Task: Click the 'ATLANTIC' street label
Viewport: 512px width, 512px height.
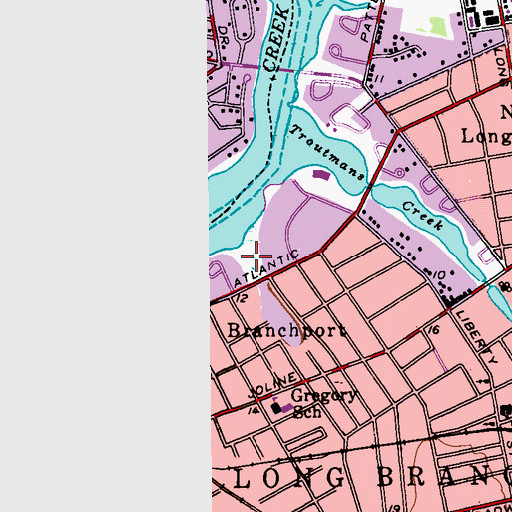Action: (x=266, y=268)
